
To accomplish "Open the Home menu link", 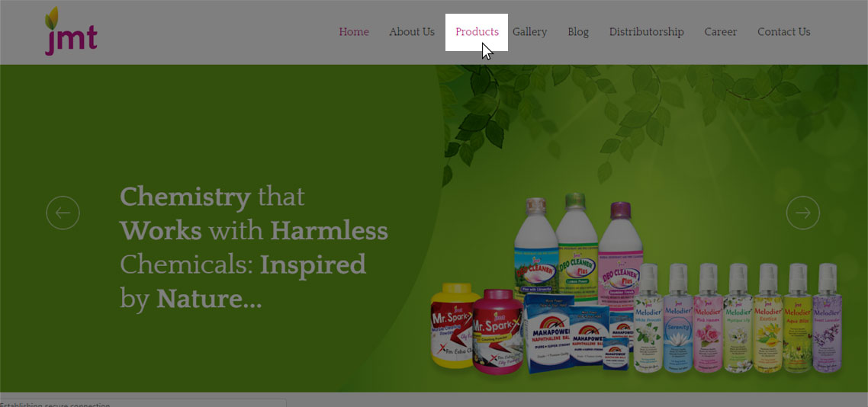I will click(x=354, y=32).
